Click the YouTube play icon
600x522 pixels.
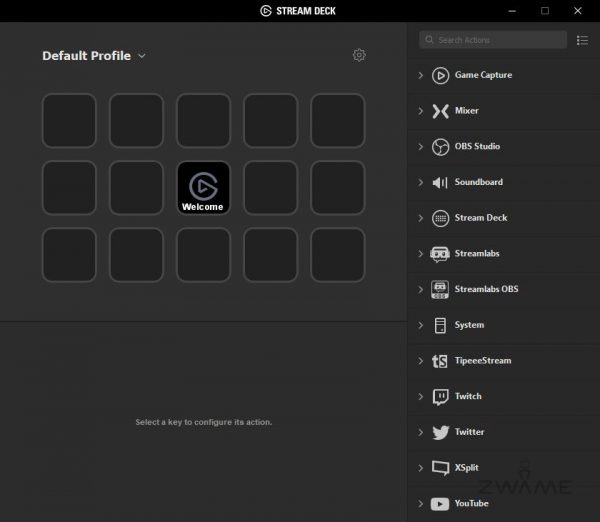click(440, 504)
